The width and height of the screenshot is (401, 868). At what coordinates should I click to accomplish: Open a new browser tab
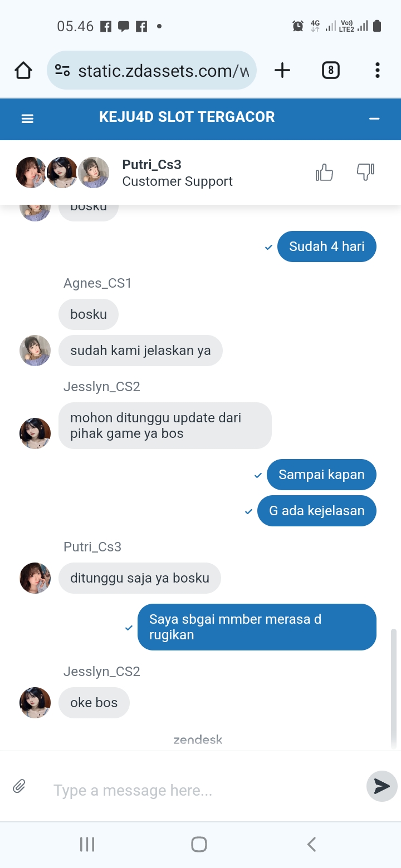282,70
